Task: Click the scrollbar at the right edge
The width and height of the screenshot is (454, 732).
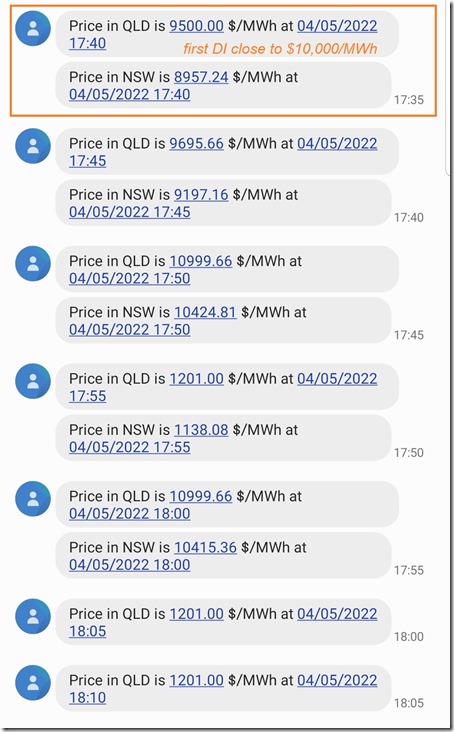Action: 449,89
